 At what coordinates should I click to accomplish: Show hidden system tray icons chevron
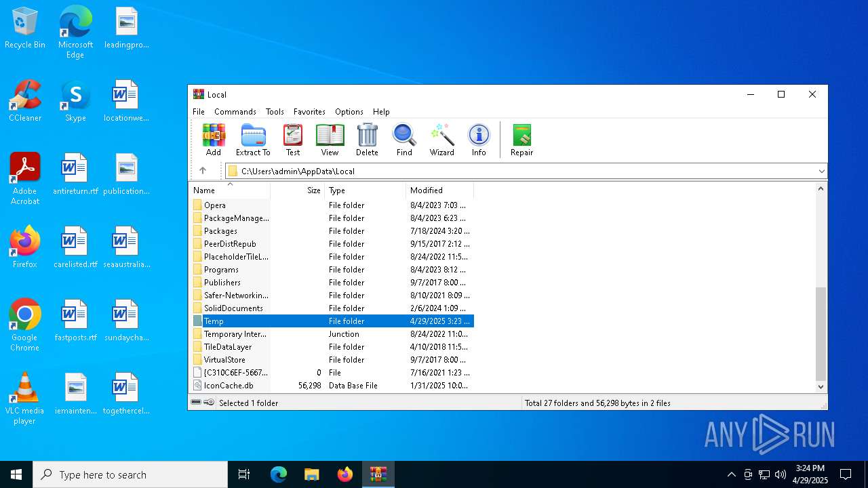(731, 474)
